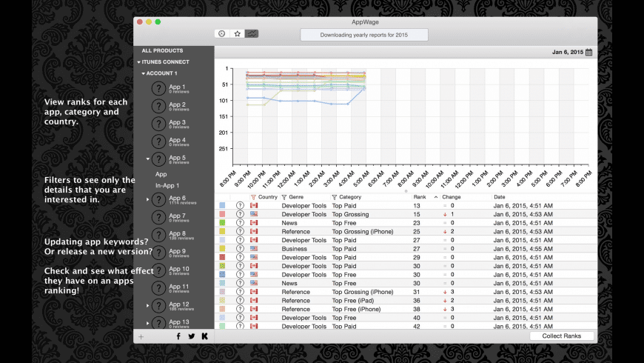Collapse the App 5 tree node
644x363 pixels.
pyautogui.click(x=148, y=159)
